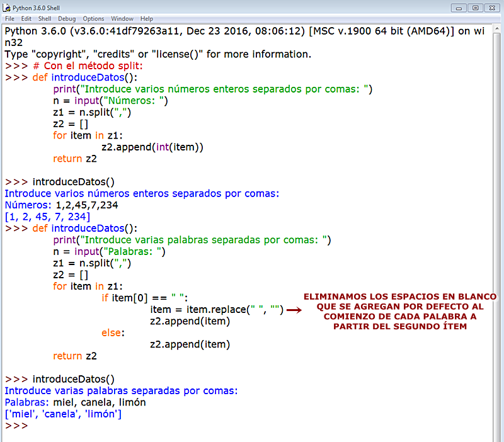Open the File menu
Screen dimensions: 504x442
9,18
